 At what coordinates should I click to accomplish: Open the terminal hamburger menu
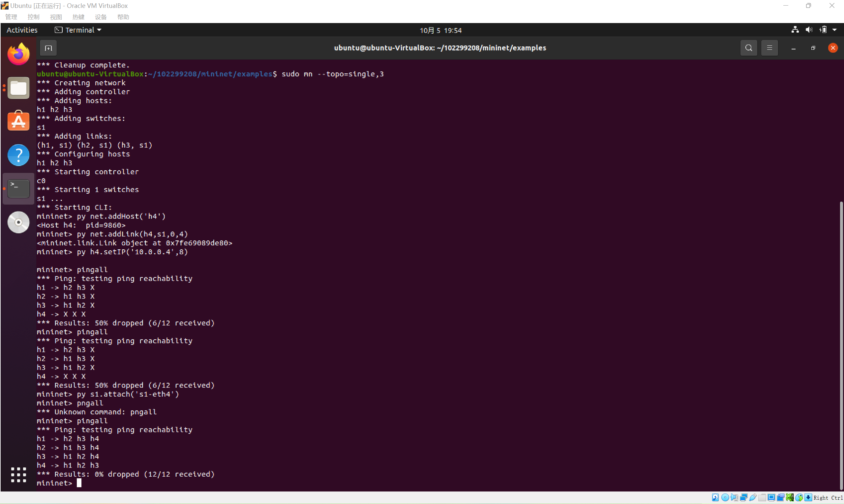tap(769, 48)
